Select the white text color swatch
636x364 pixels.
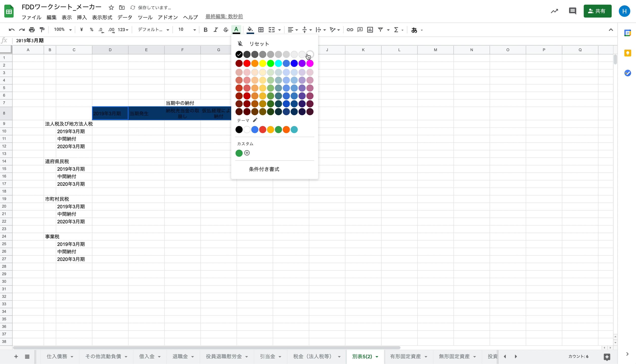coord(310,54)
